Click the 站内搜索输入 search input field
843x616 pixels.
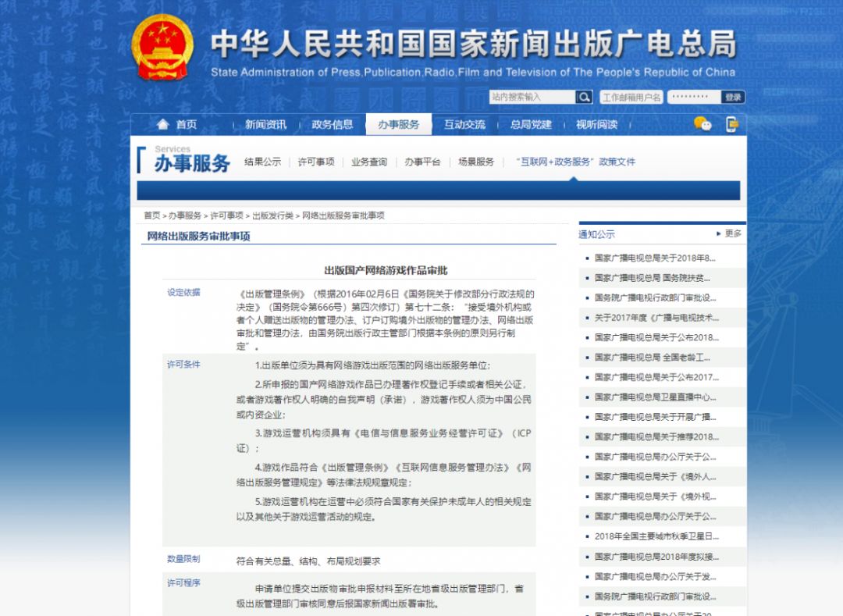[535, 97]
